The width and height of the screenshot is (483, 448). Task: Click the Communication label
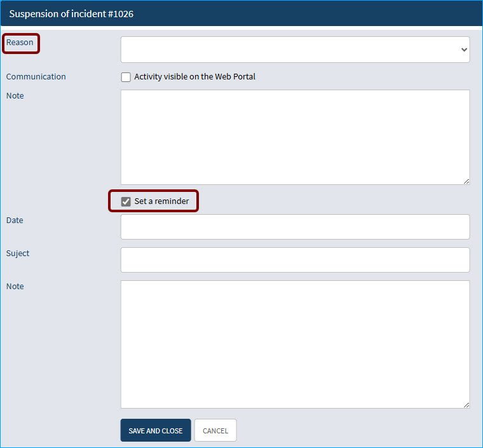coord(36,77)
